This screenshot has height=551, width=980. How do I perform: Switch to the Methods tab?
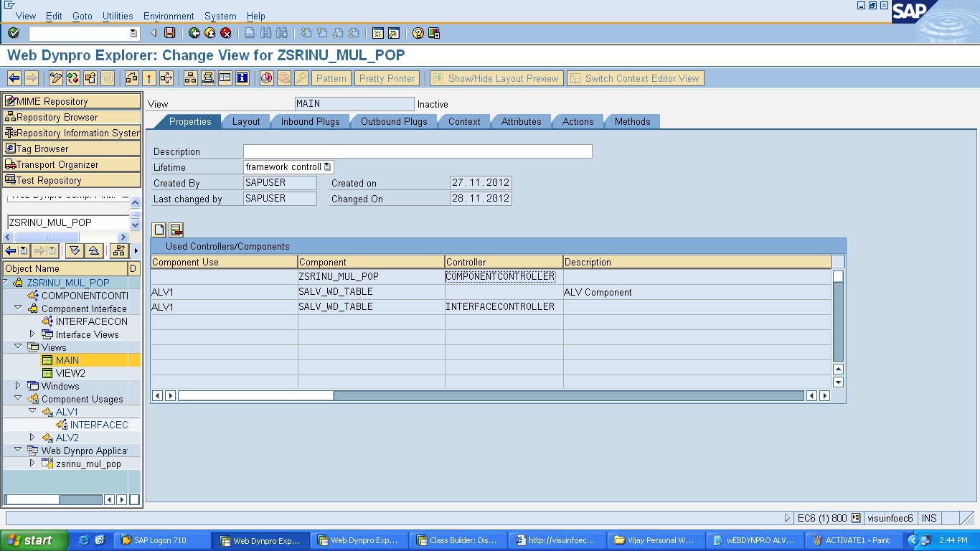pyautogui.click(x=632, y=121)
